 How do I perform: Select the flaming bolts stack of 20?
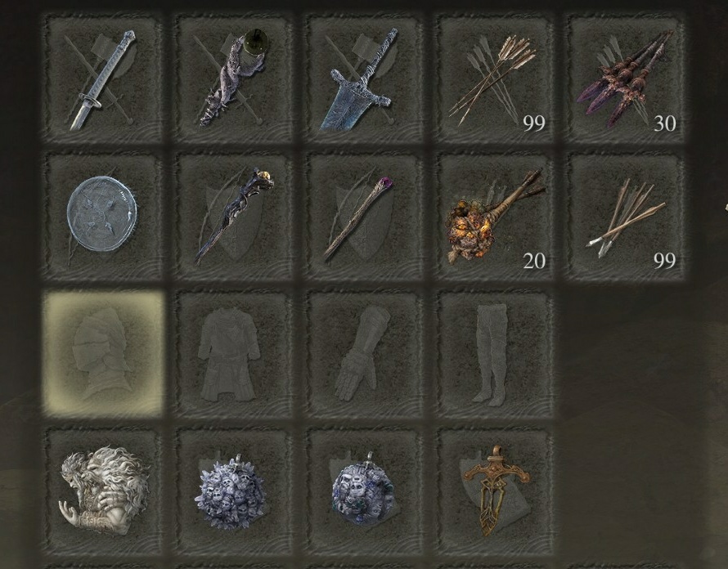point(495,217)
